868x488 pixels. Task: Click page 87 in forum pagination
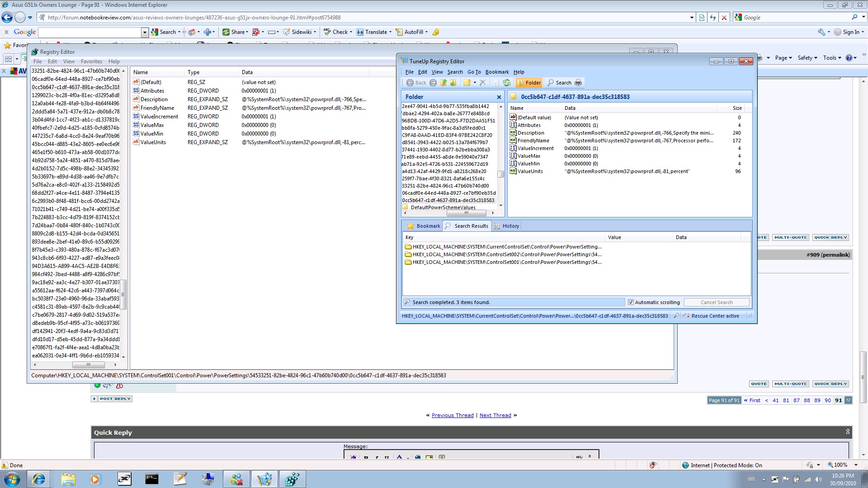pyautogui.click(x=797, y=400)
